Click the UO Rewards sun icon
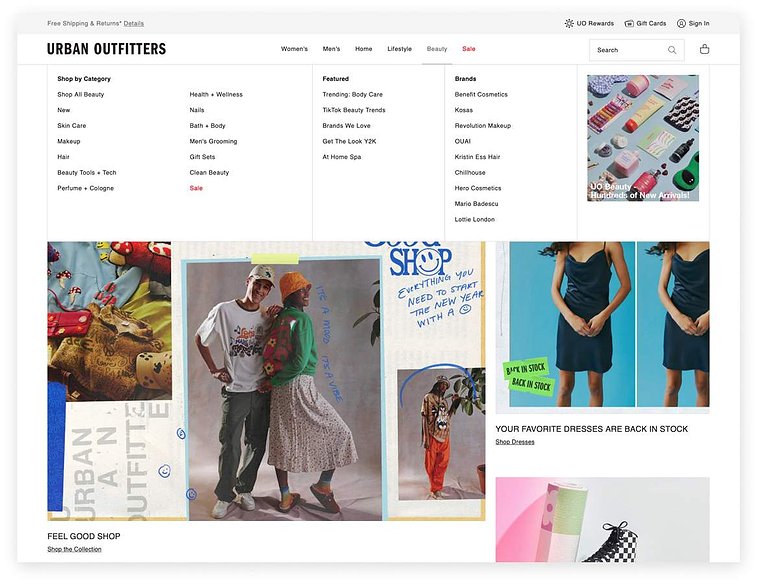759x584 pixels. (x=569, y=23)
